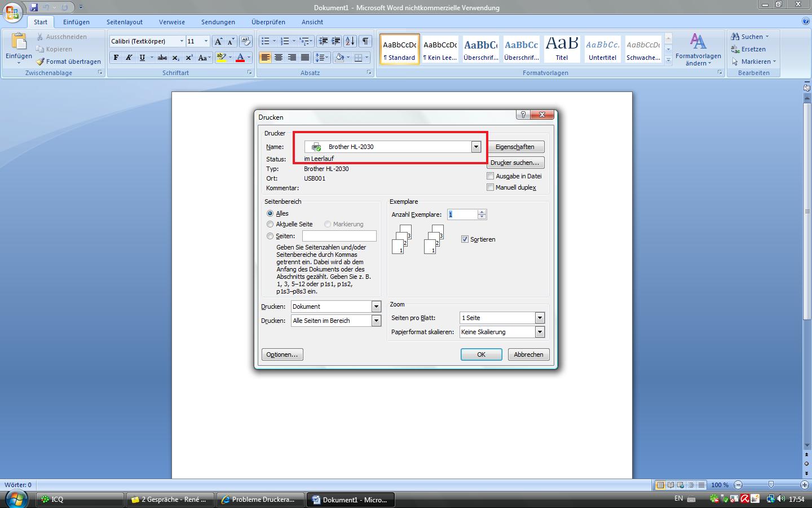
Task: Open Papierformat skalieren dropdown
Action: tap(540, 332)
